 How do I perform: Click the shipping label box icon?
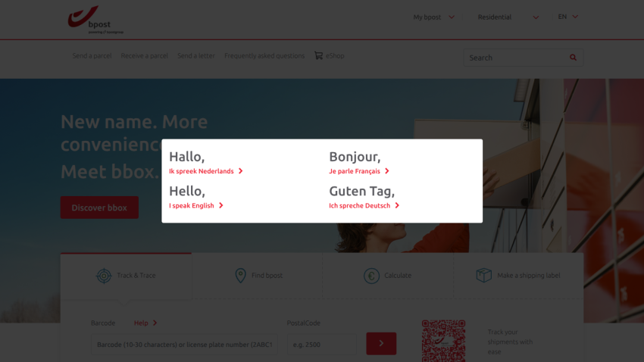pos(484,275)
